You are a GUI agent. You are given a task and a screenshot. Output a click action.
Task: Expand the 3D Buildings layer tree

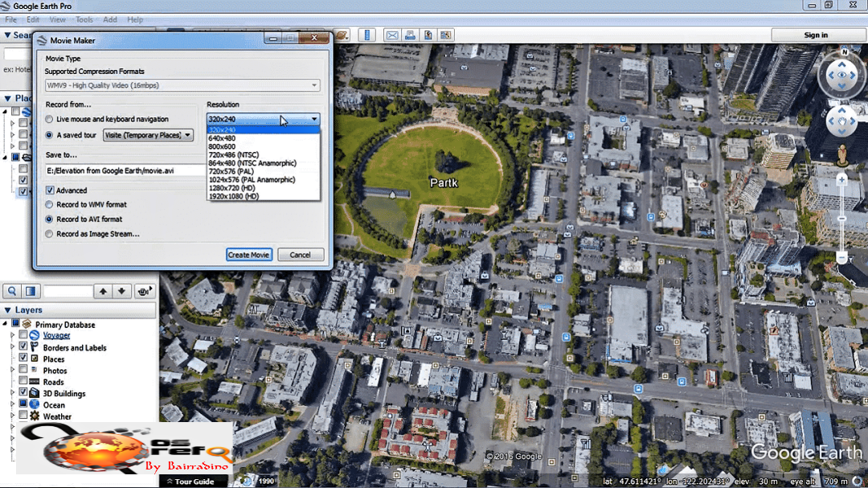(x=13, y=392)
